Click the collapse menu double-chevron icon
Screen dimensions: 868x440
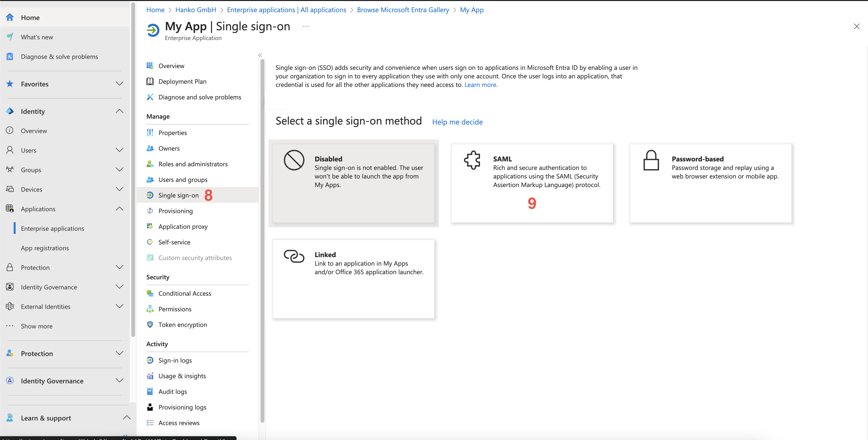[260, 55]
